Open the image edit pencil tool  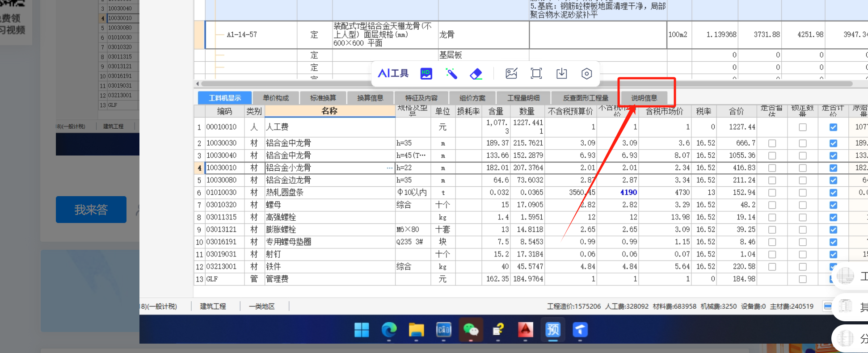point(511,74)
